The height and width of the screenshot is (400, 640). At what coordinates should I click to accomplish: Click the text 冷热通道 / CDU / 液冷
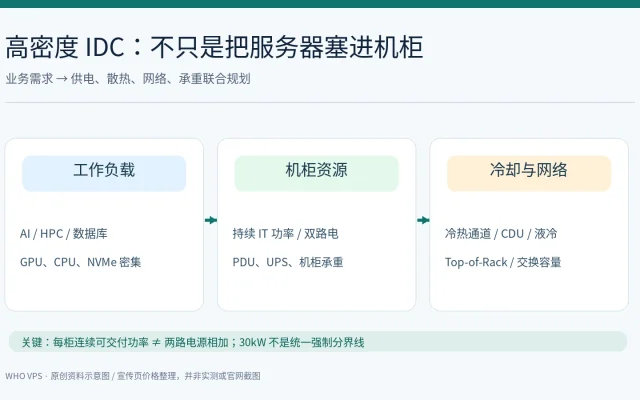501,233
